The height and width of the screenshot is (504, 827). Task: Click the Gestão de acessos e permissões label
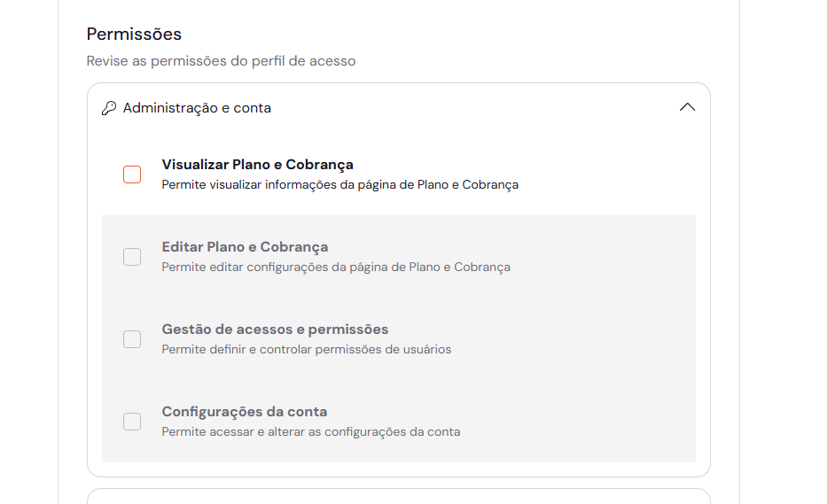275,330
